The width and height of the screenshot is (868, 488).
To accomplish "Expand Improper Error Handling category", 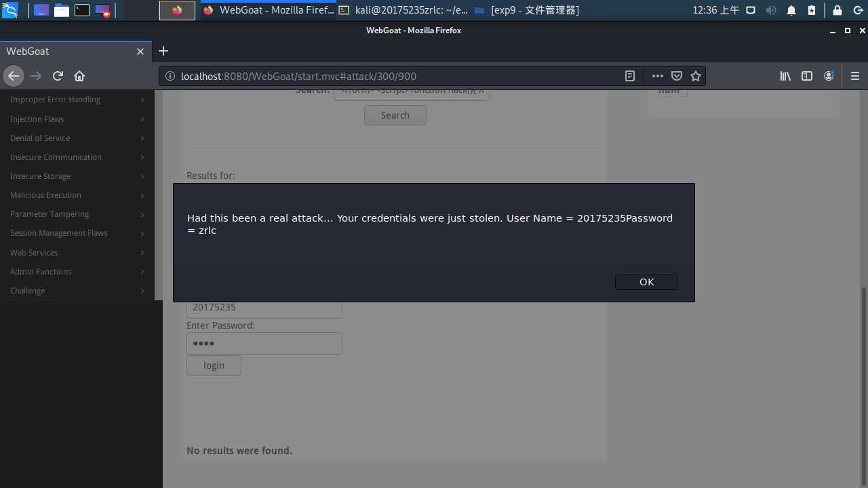I will [x=77, y=100].
